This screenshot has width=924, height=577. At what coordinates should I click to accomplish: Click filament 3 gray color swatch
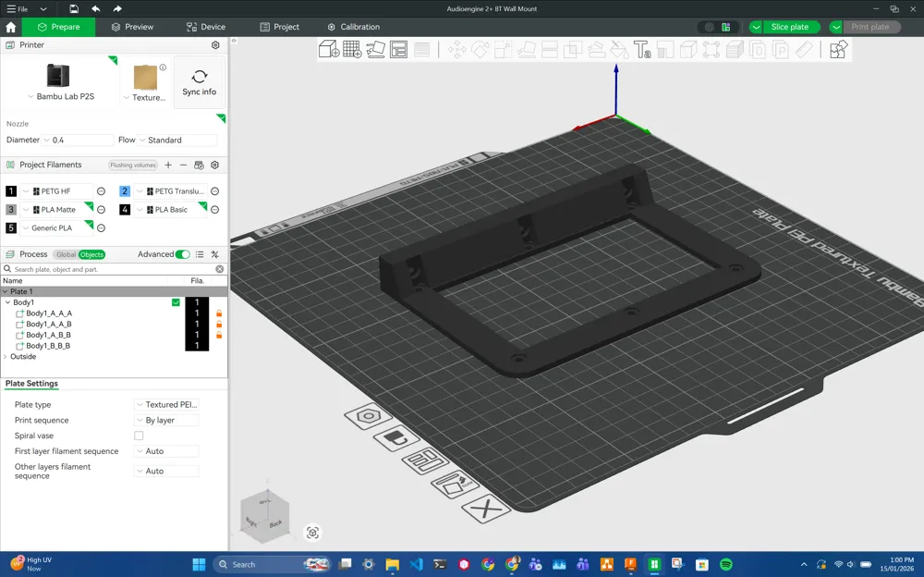pyautogui.click(x=11, y=210)
